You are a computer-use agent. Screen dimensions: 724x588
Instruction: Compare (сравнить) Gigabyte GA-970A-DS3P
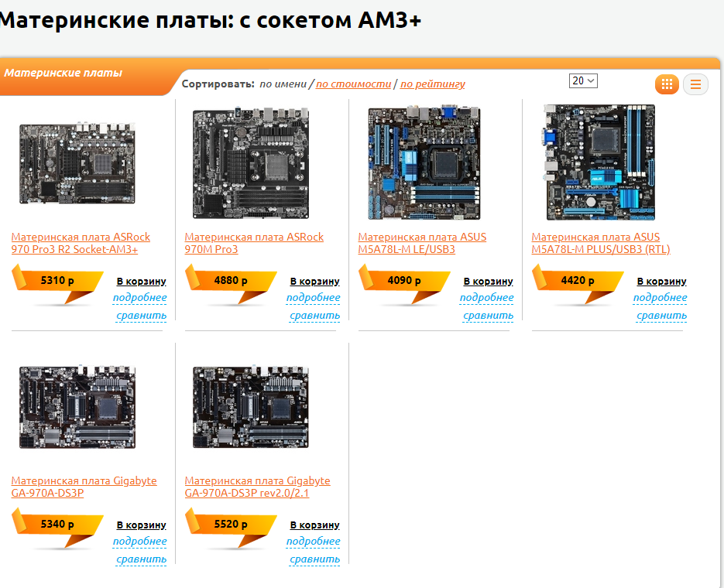pos(141,559)
